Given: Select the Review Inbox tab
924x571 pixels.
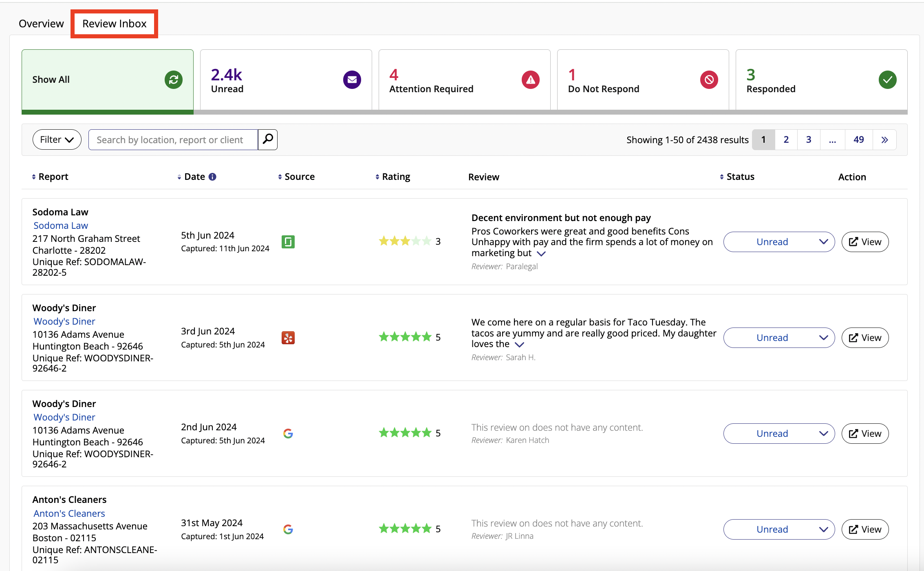Looking at the screenshot, I should pyautogui.click(x=114, y=24).
